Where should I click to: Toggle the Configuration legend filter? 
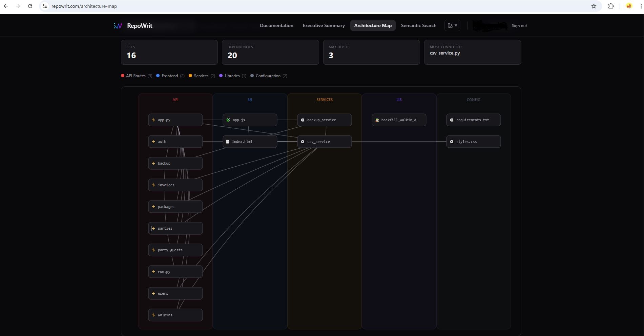pos(269,76)
